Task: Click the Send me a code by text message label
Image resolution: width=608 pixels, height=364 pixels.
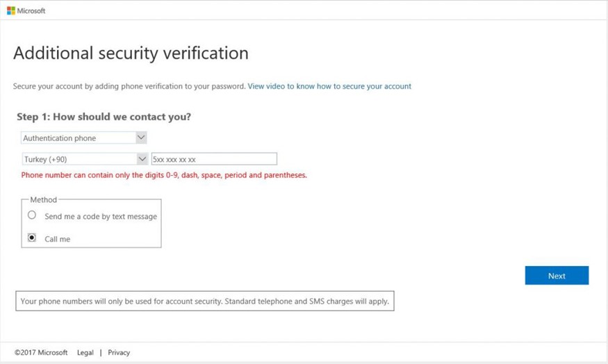Action: click(101, 216)
